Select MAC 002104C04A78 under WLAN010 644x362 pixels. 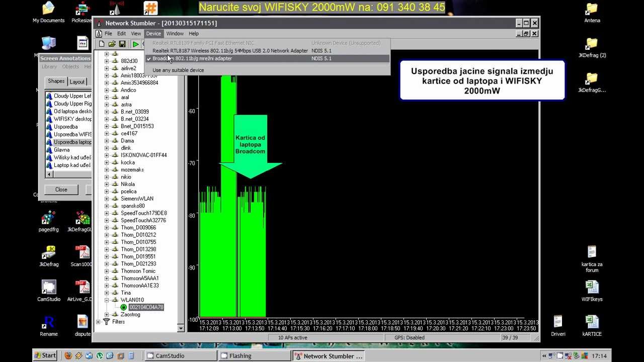click(x=146, y=307)
